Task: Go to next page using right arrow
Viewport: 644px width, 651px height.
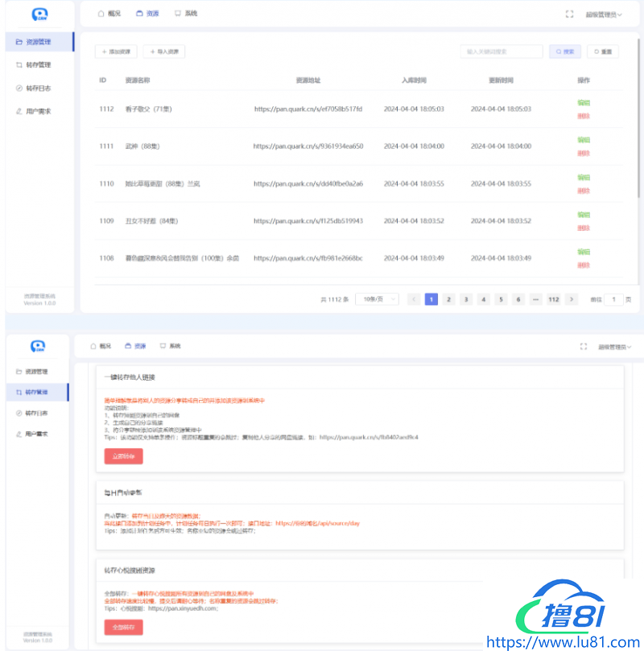Action: coord(572,299)
